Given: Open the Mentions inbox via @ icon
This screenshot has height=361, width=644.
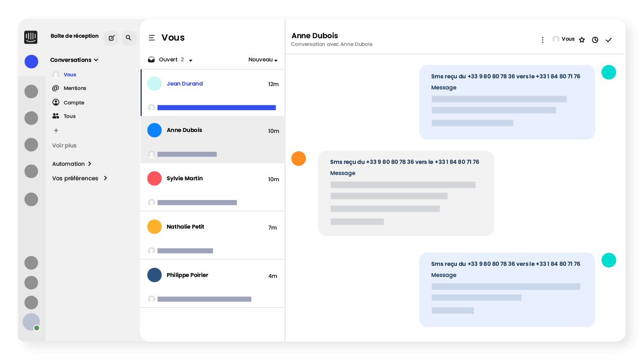Looking at the screenshot, I should click(x=55, y=88).
